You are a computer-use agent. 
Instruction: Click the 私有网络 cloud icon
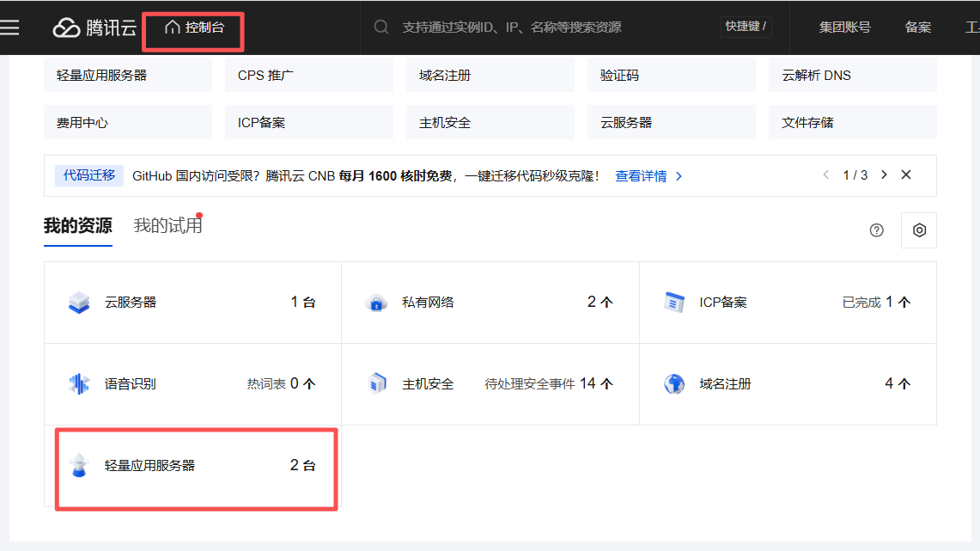pyautogui.click(x=376, y=303)
